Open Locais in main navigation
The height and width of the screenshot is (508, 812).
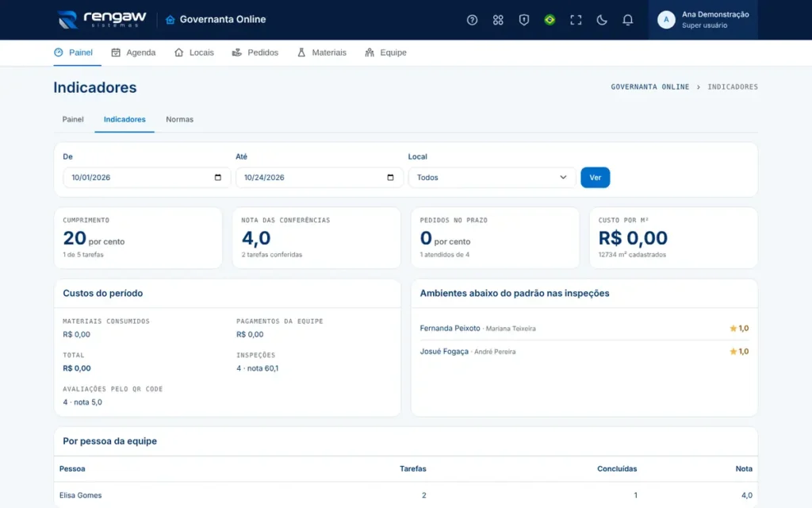point(194,52)
